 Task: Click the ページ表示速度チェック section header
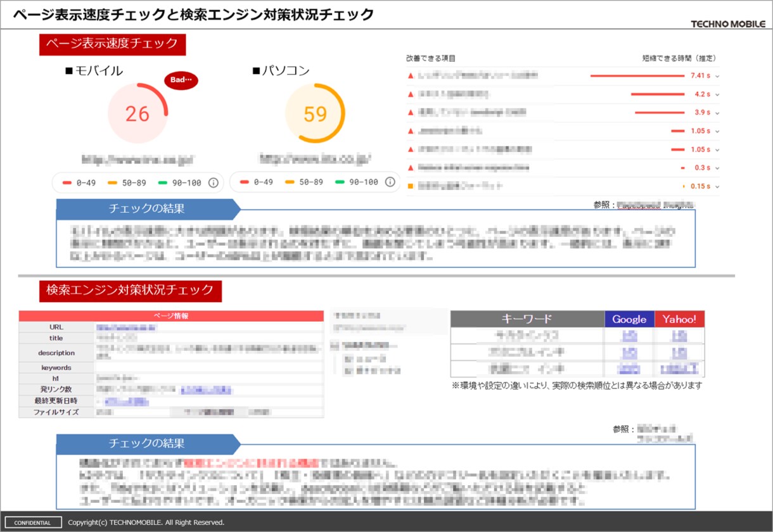click(112, 45)
